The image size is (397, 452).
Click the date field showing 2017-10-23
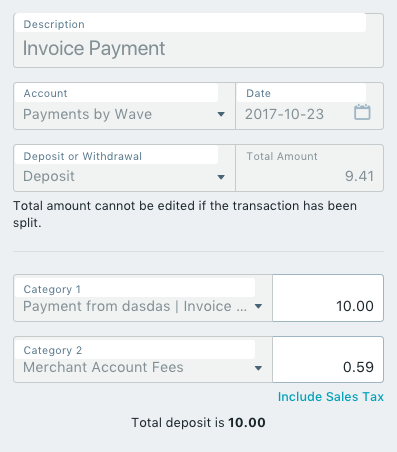pos(309,106)
